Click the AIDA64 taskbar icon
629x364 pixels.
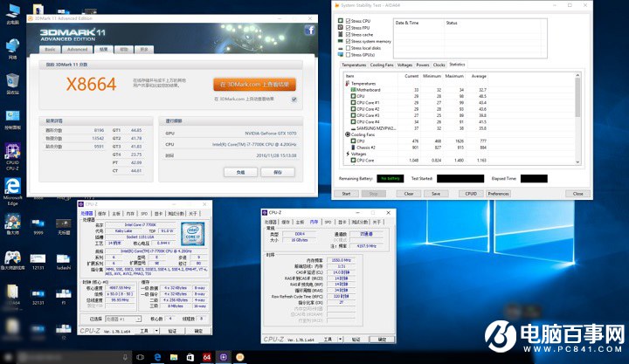pos(206,357)
